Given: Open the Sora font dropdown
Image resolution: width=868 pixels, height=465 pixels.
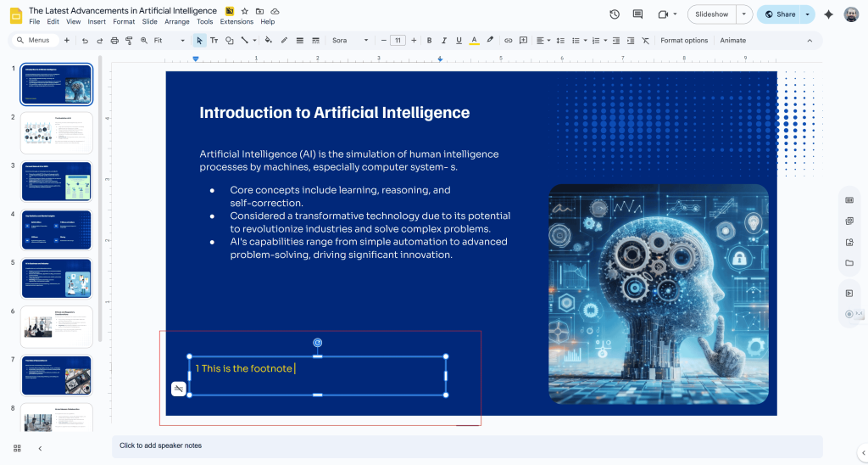Looking at the screenshot, I should [350, 40].
